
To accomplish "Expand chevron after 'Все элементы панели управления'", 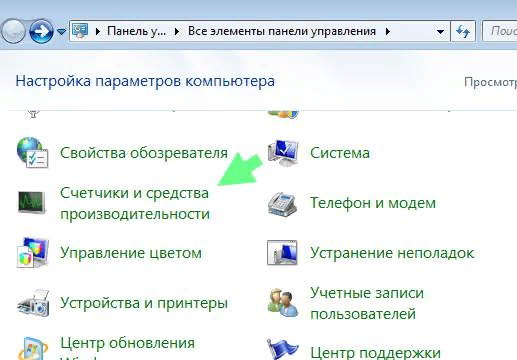I will [x=388, y=32].
